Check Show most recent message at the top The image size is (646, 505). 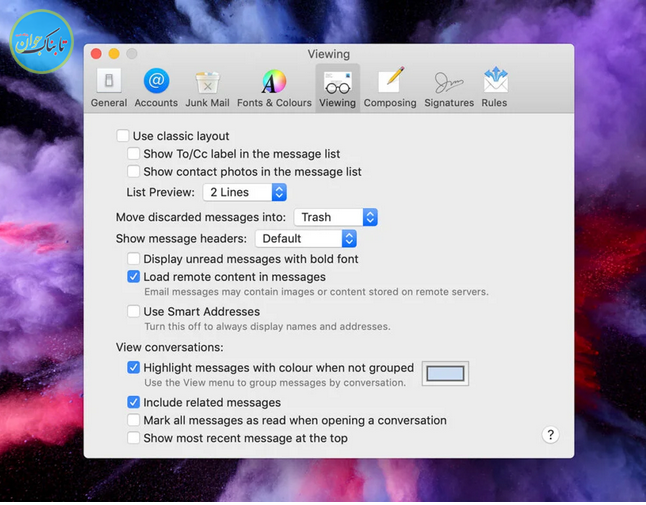point(134,438)
